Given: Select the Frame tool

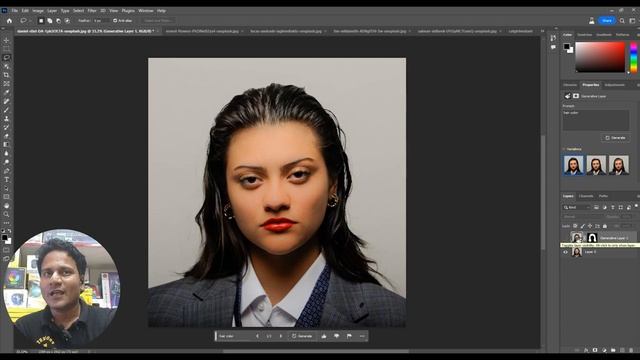Looking at the screenshot, I should tap(6, 84).
